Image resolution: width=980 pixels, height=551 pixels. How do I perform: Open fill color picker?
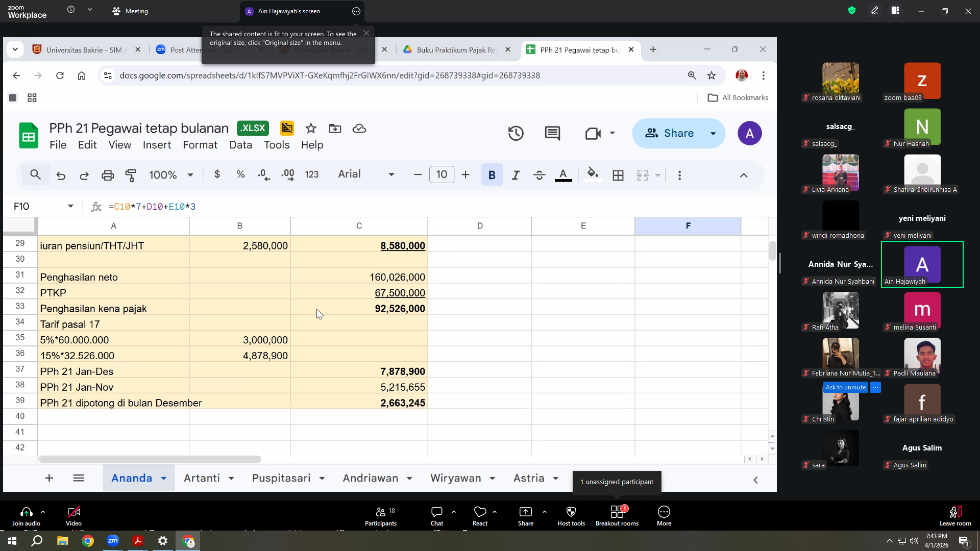point(593,175)
